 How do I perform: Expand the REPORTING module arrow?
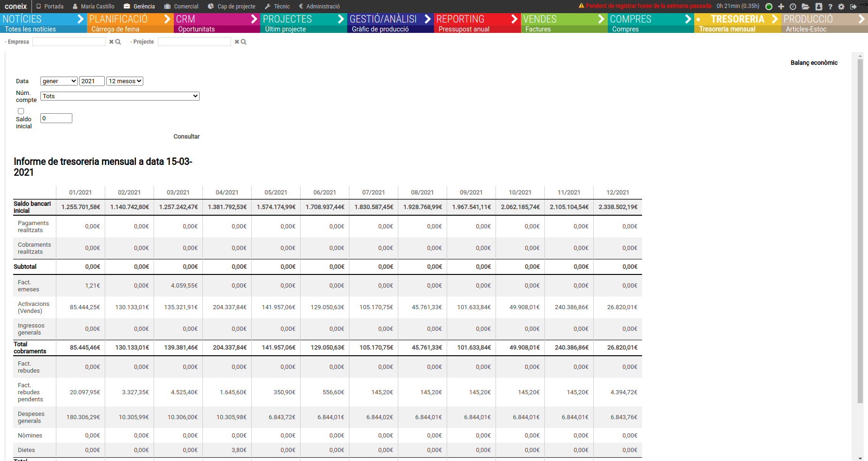coord(514,19)
